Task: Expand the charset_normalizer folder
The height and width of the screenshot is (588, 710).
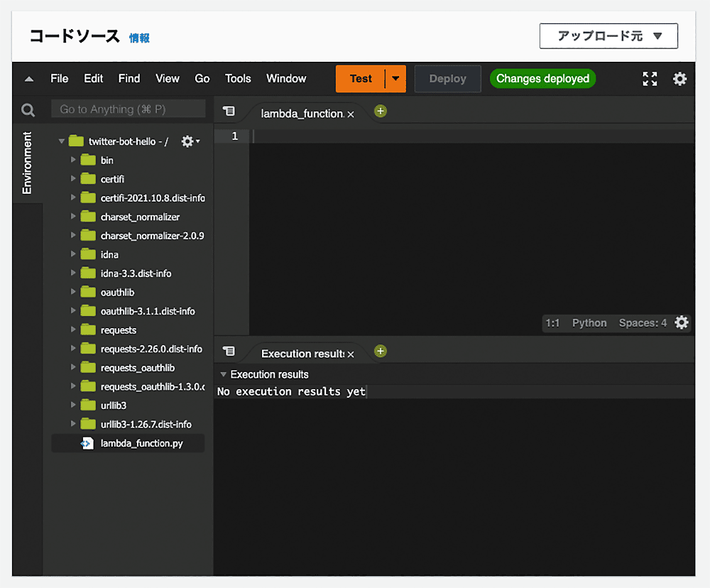Action: 73,216
